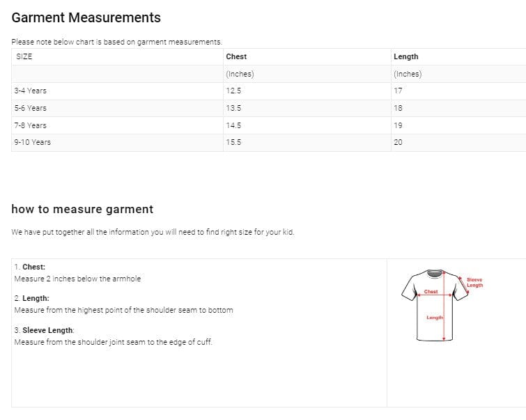Click chest value 12.5 in the table
This screenshot has height=420, width=526.
click(x=233, y=91)
